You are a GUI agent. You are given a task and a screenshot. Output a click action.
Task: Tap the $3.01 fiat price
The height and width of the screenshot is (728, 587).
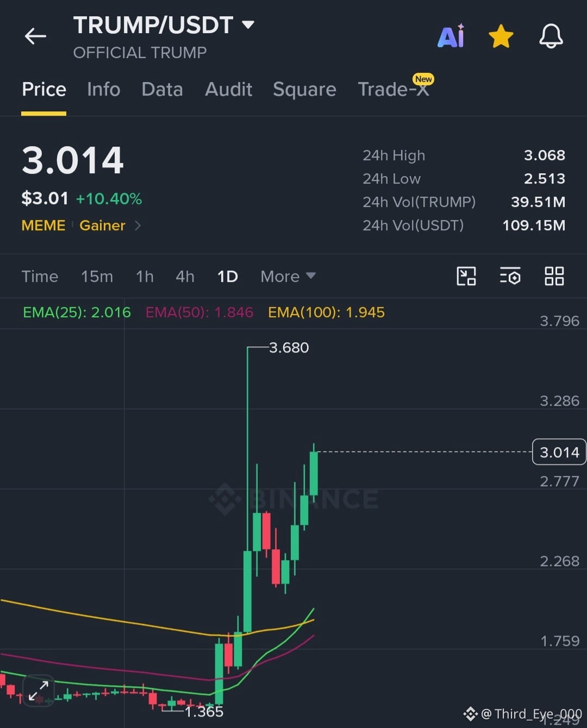pyautogui.click(x=45, y=198)
